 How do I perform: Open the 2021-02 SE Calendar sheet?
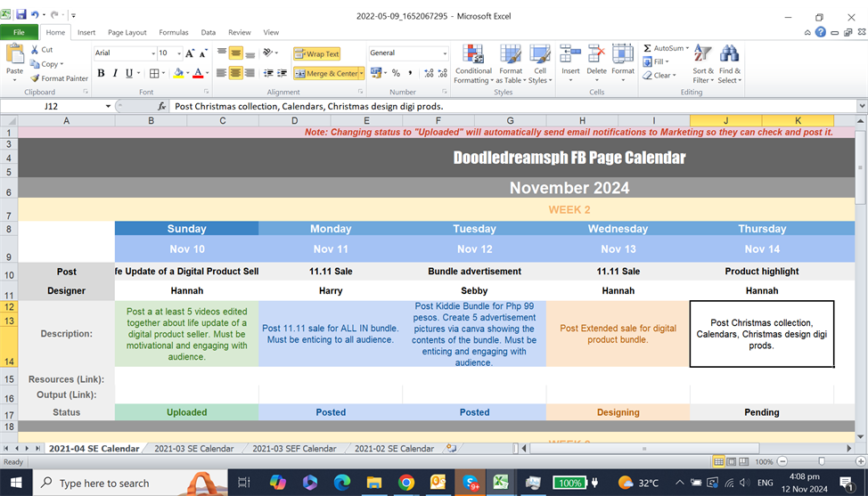[394, 449]
